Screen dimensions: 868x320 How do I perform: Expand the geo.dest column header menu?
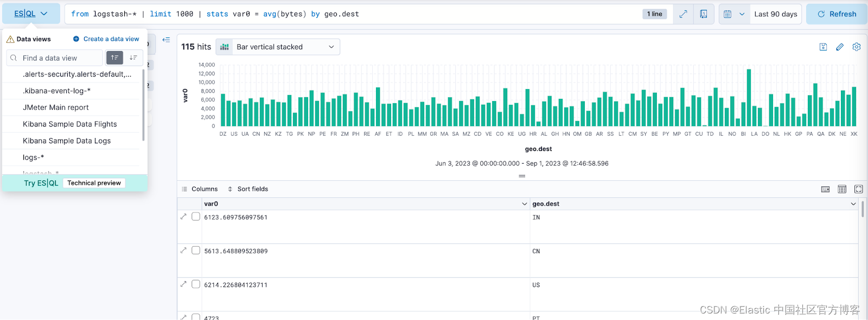(853, 204)
